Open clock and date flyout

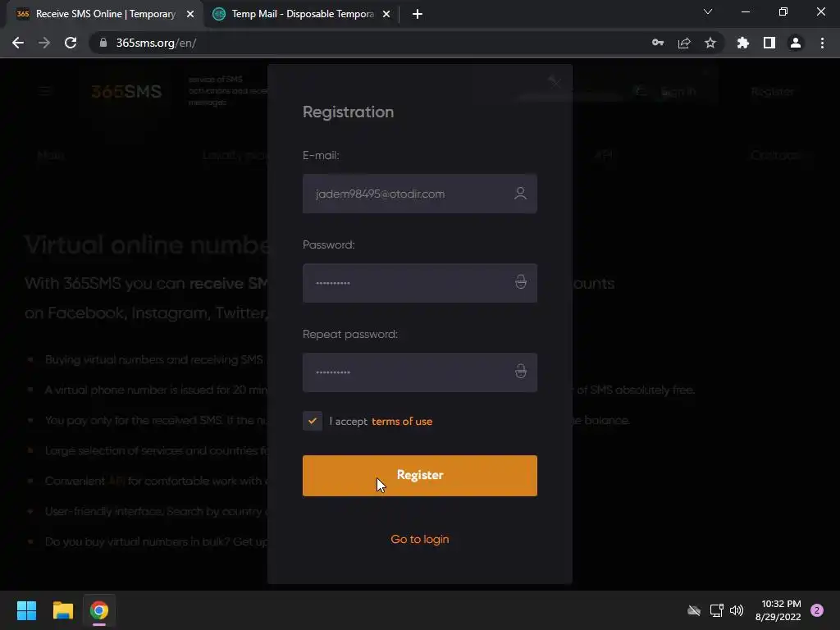778,610
